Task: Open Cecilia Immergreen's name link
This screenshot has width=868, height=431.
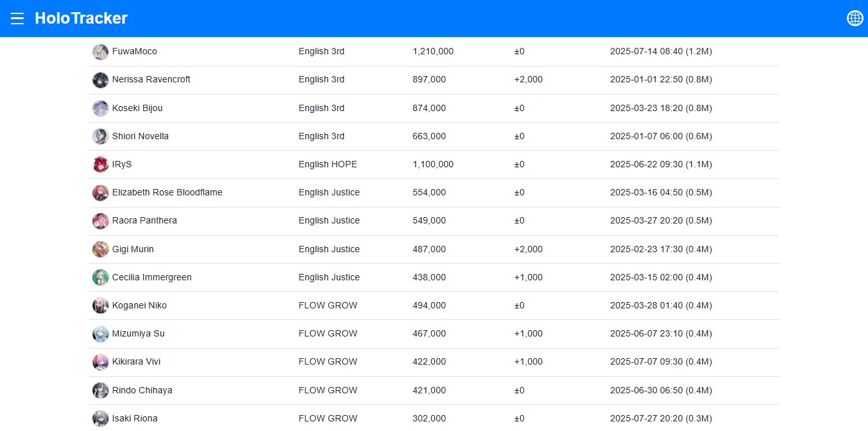Action: pyautogui.click(x=152, y=277)
